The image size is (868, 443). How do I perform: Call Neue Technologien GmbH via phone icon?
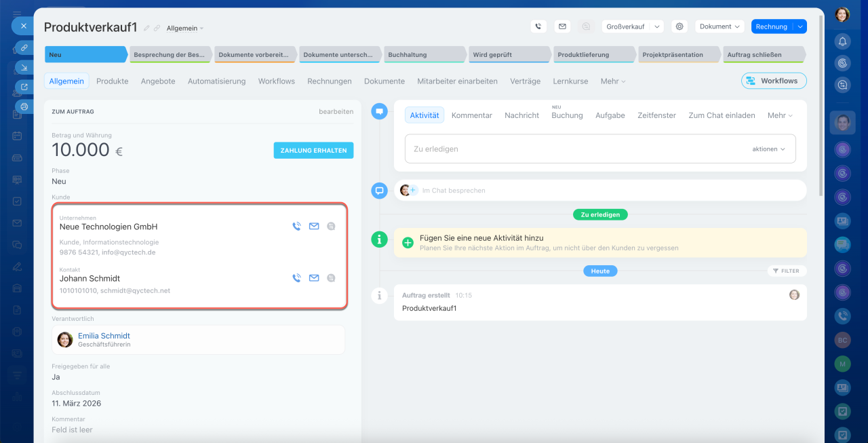(x=296, y=227)
